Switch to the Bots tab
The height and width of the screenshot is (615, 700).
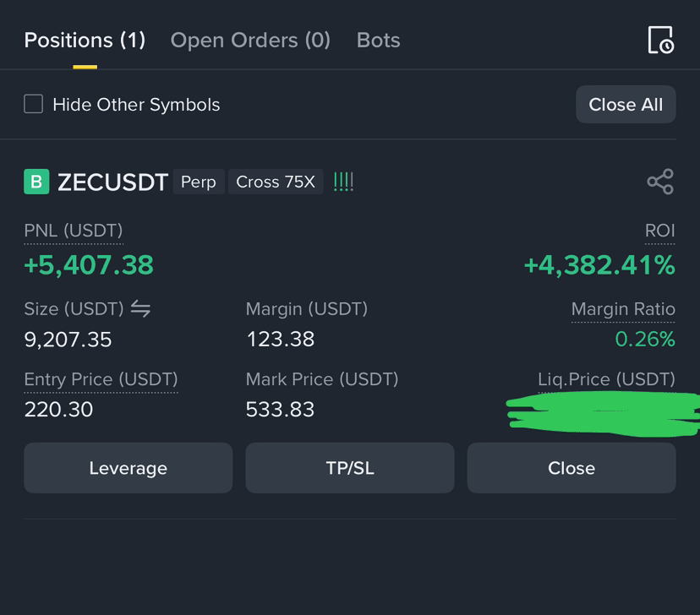(x=378, y=41)
